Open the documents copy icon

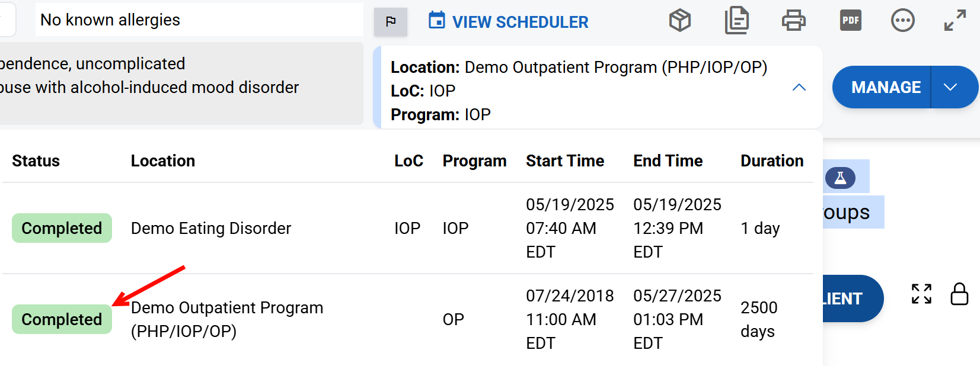click(737, 21)
